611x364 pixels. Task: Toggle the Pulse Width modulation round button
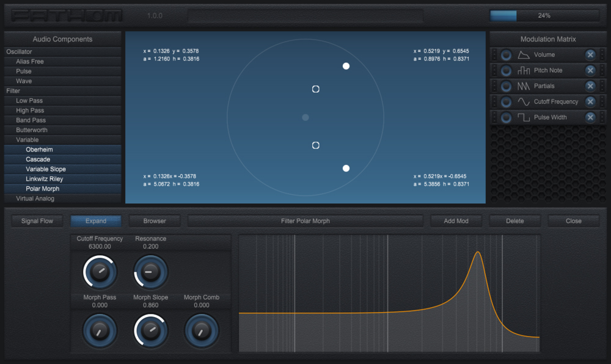pos(506,117)
